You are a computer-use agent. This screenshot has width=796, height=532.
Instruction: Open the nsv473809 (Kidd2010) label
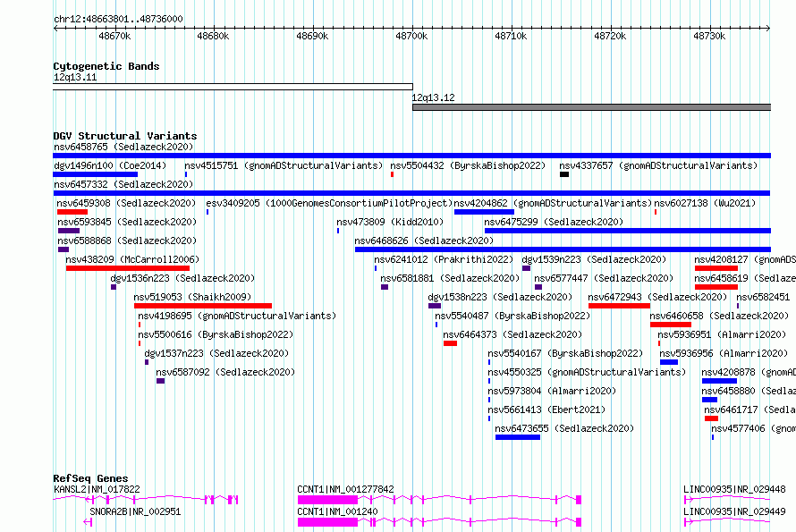click(x=390, y=222)
